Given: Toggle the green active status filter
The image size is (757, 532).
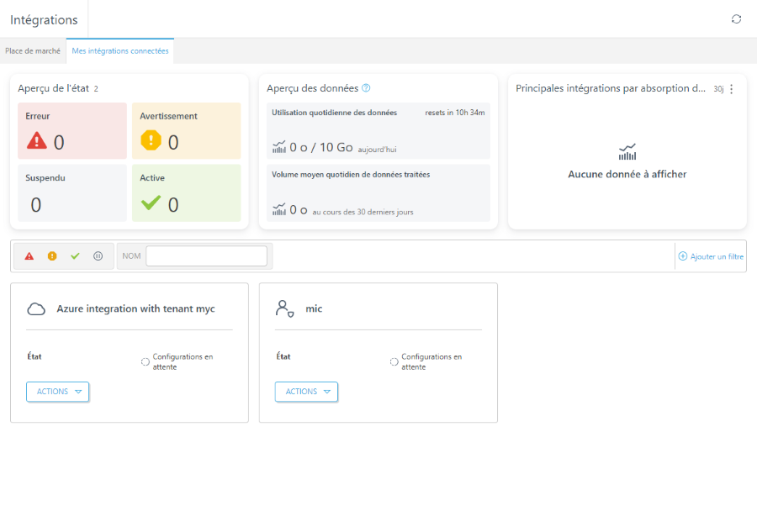Looking at the screenshot, I should coord(75,256).
